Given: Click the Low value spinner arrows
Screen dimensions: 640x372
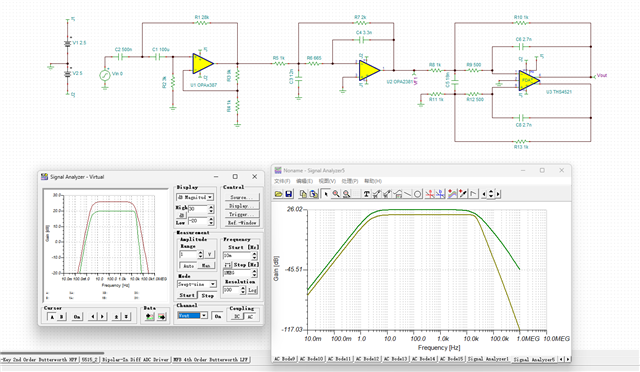Looking at the screenshot, I should point(211,221).
